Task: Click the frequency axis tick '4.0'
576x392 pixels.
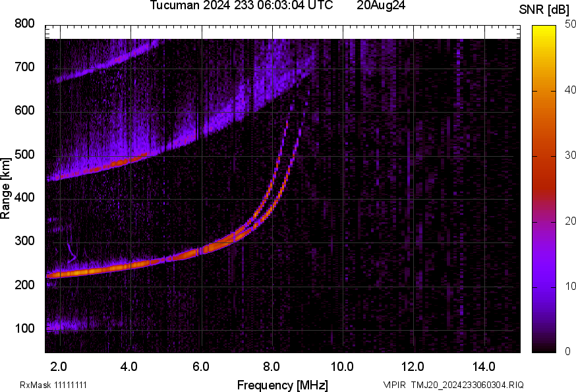Action: click(129, 367)
